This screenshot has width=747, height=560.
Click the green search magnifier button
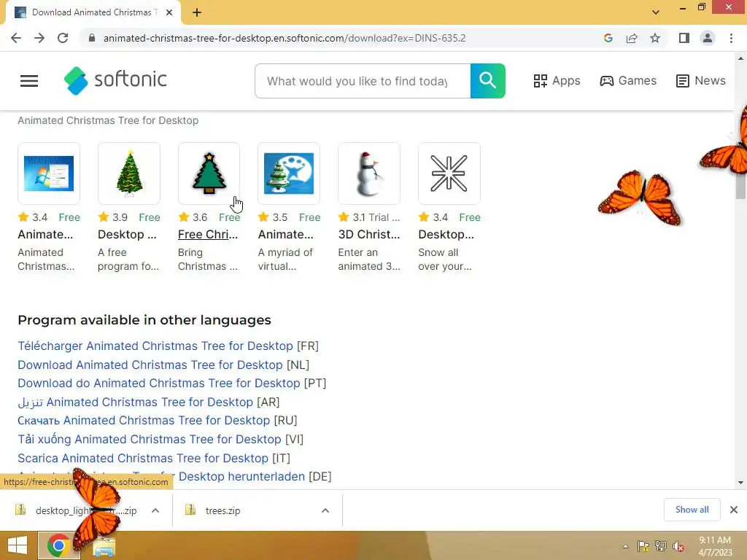487,81
